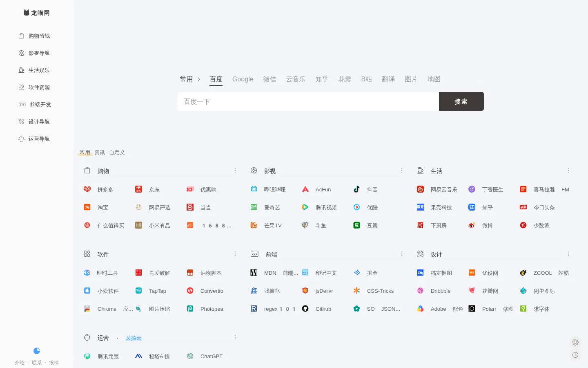Open the CSS-Tricks link
The height and width of the screenshot is (368, 588).
click(380, 291)
